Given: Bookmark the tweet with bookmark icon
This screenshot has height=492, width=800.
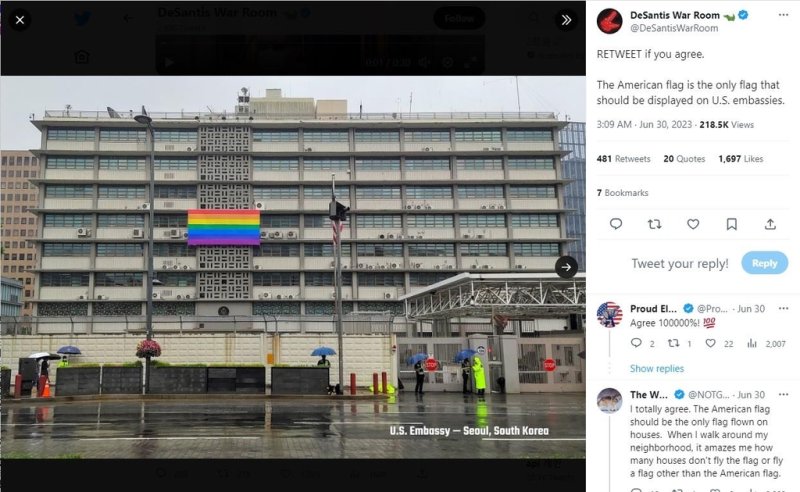Looking at the screenshot, I should [732, 224].
